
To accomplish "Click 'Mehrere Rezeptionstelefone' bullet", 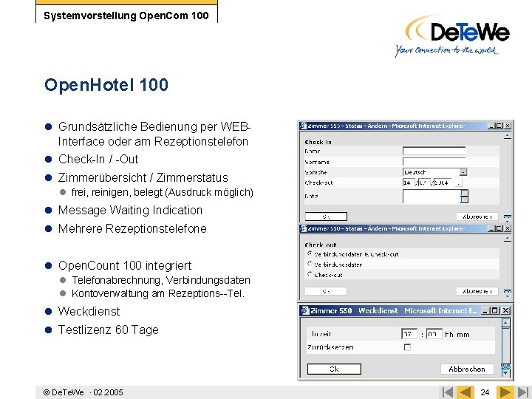I will [132, 228].
